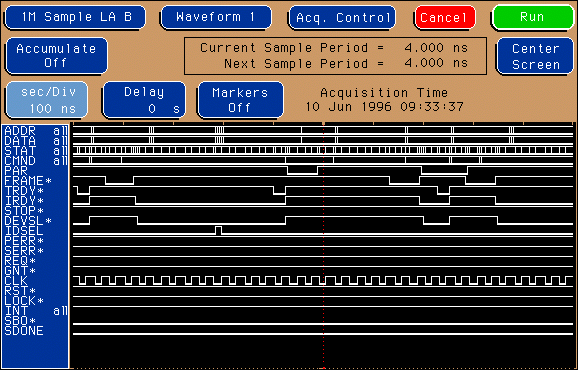Image resolution: width=578 pixels, height=370 pixels.
Task: Select the LOCK* signal label
Action: pyautogui.click(x=24, y=301)
